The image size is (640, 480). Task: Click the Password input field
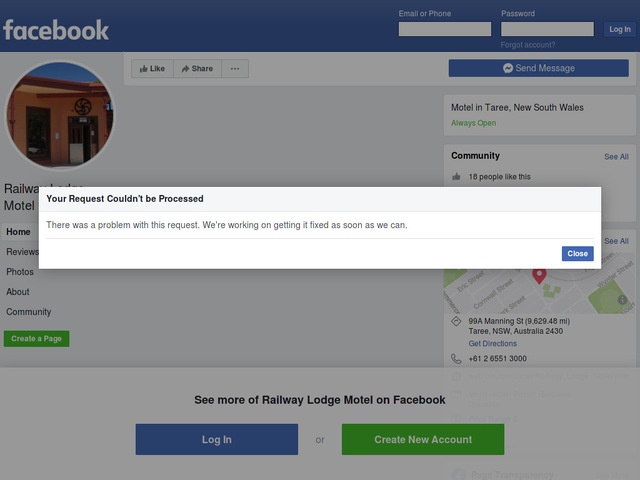547,29
